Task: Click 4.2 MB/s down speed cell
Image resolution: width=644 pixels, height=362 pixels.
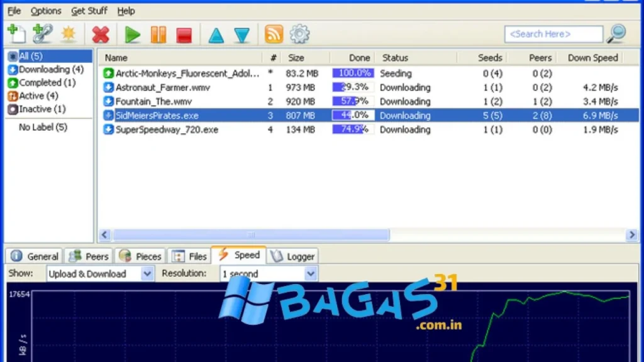Action: point(600,87)
